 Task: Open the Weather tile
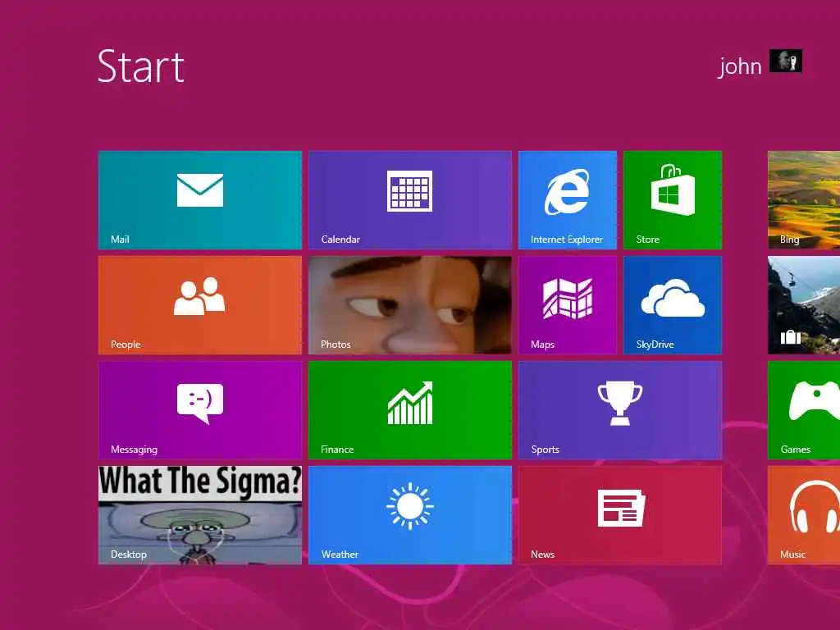coord(410,515)
